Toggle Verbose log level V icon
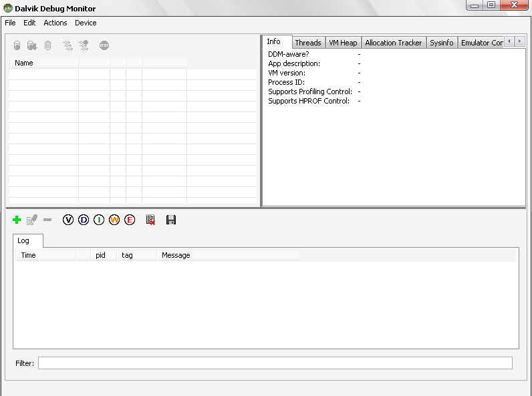The width and height of the screenshot is (532, 396). 68,220
